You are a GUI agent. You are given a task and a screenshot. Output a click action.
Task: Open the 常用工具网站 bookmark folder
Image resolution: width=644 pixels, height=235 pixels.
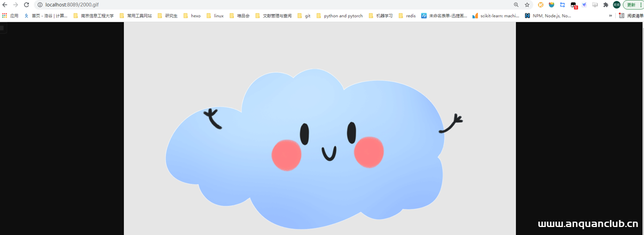click(x=136, y=16)
